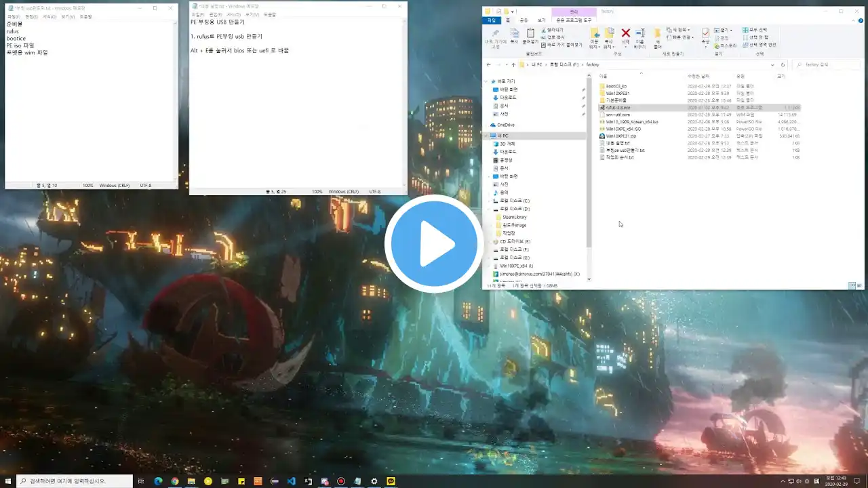This screenshot has width=868, height=488.
Task: Open Google Chrome from the taskbar
Action: 175,481
